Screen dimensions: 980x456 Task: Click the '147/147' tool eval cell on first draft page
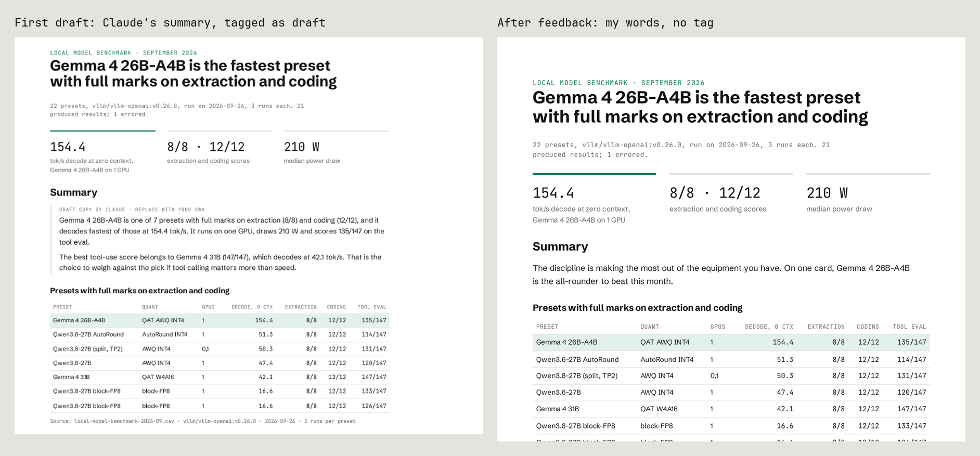tap(374, 377)
